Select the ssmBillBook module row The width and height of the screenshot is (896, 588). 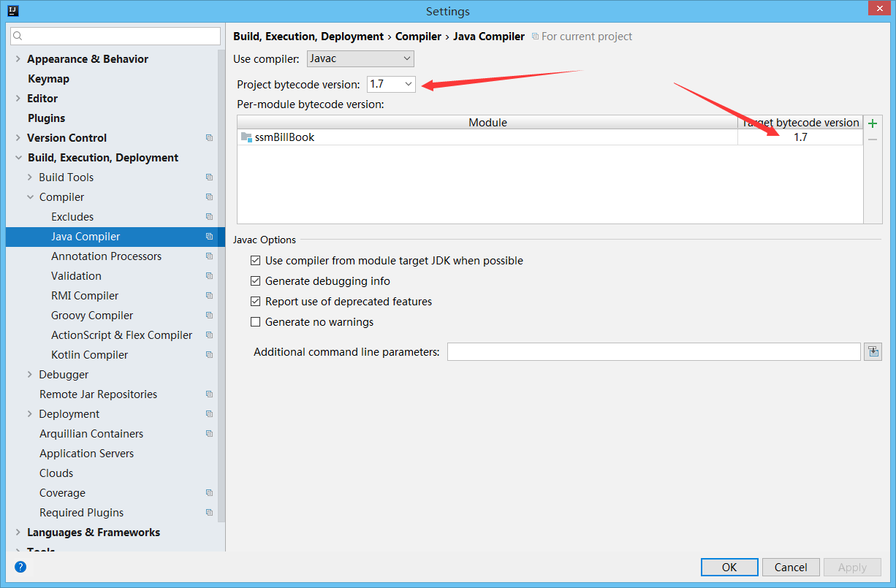pos(550,137)
